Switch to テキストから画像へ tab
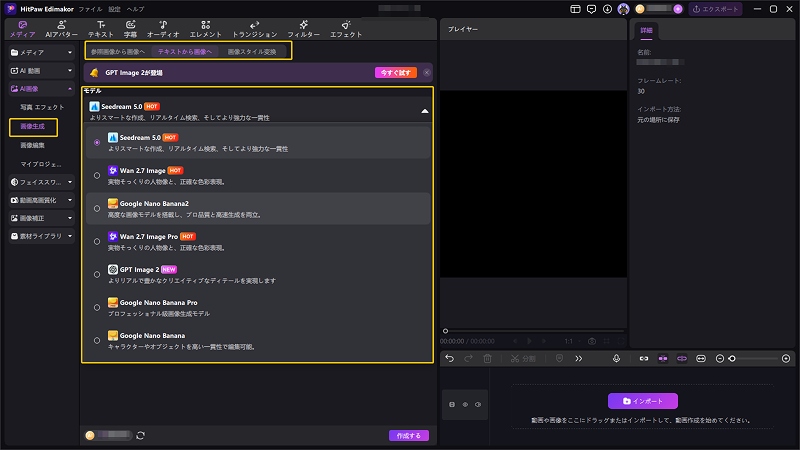This screenshot has width=800, height=450. [185, 52]
